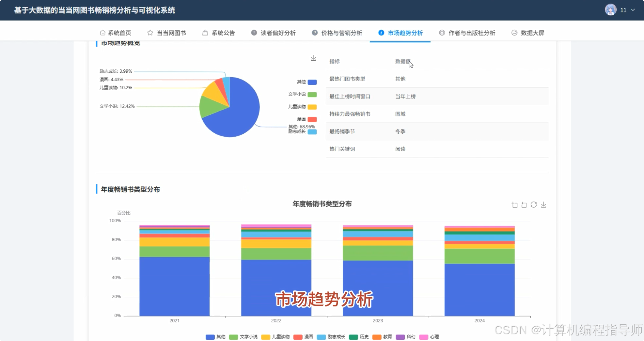644x341 pixels.
Task: Click info icon beside 市场趋势分析
Action: (381, 33)
